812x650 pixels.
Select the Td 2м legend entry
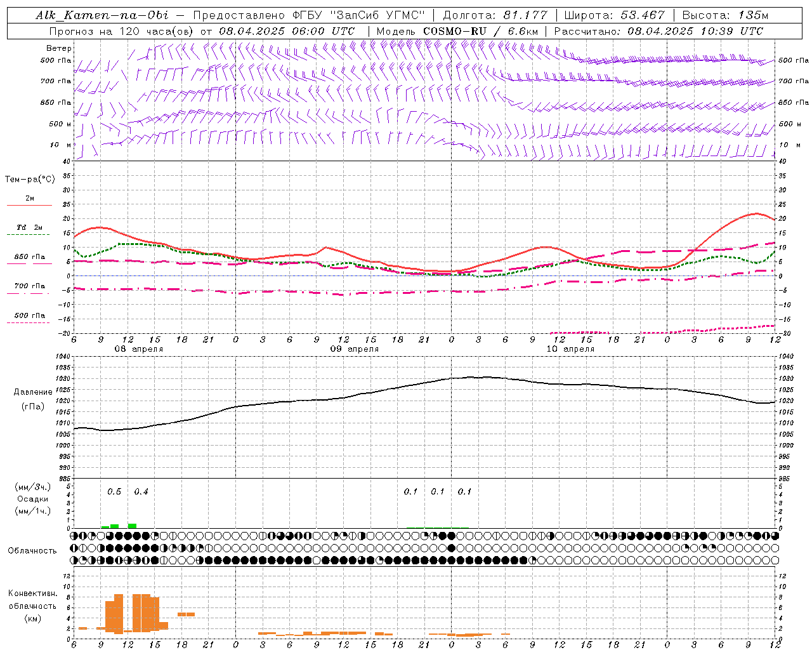[30, 227]
